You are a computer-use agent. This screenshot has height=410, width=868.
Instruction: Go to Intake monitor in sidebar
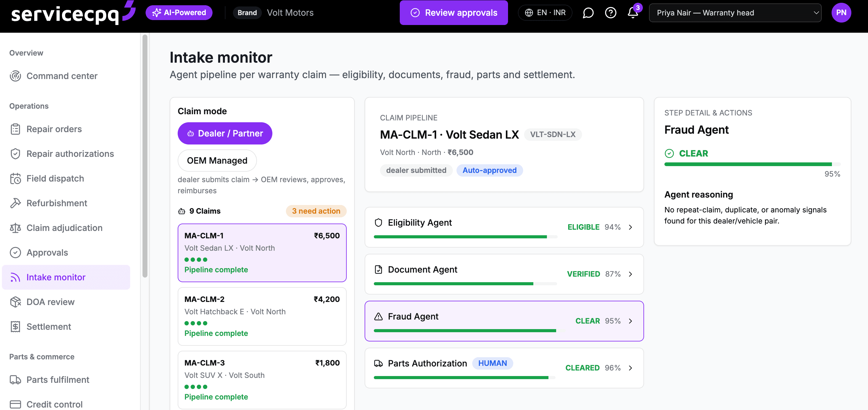coord(66,277)
